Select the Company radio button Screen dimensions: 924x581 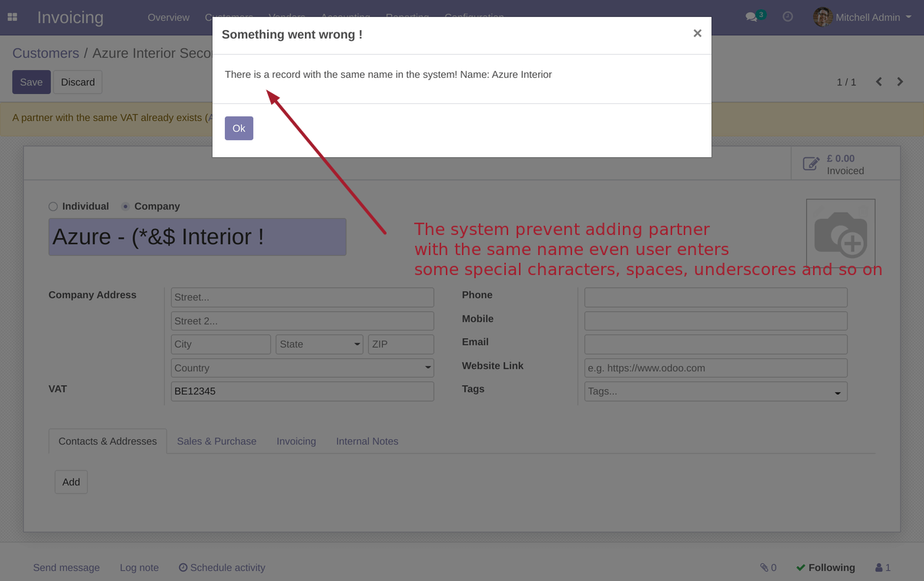coord(126,207)
